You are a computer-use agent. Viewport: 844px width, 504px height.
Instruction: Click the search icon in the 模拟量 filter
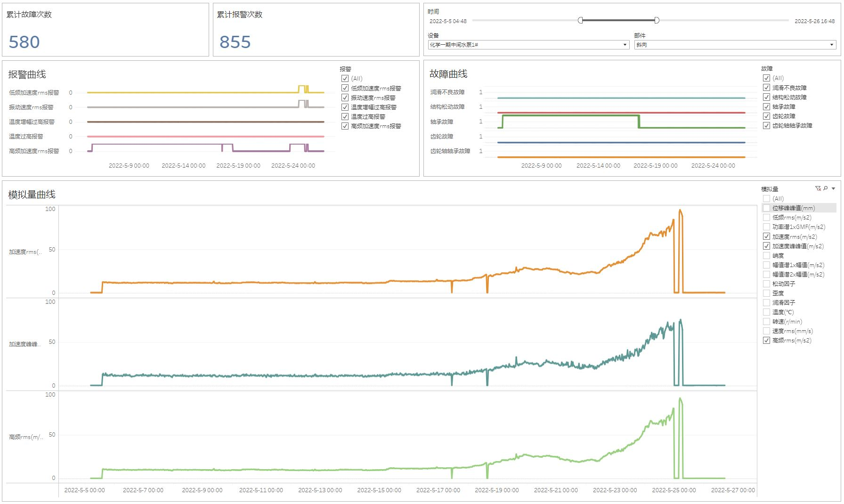[x=825, y=188]
